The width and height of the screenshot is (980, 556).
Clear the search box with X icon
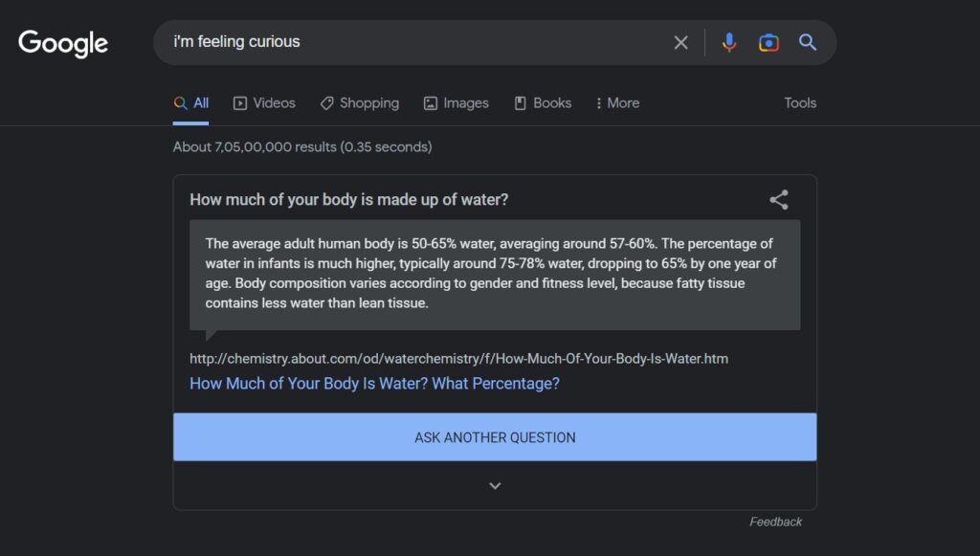680,42
